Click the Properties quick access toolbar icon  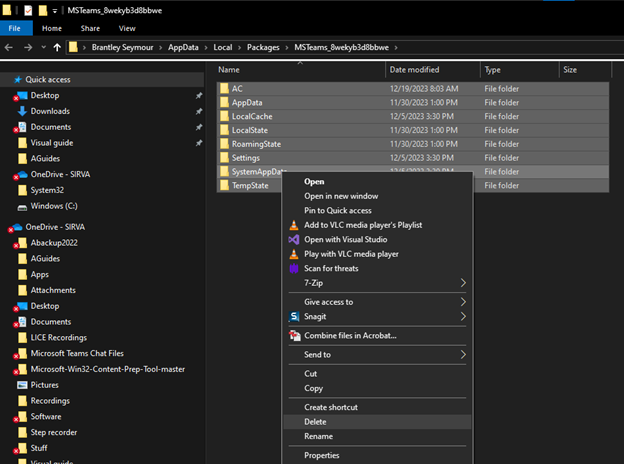tap(28, 11)
